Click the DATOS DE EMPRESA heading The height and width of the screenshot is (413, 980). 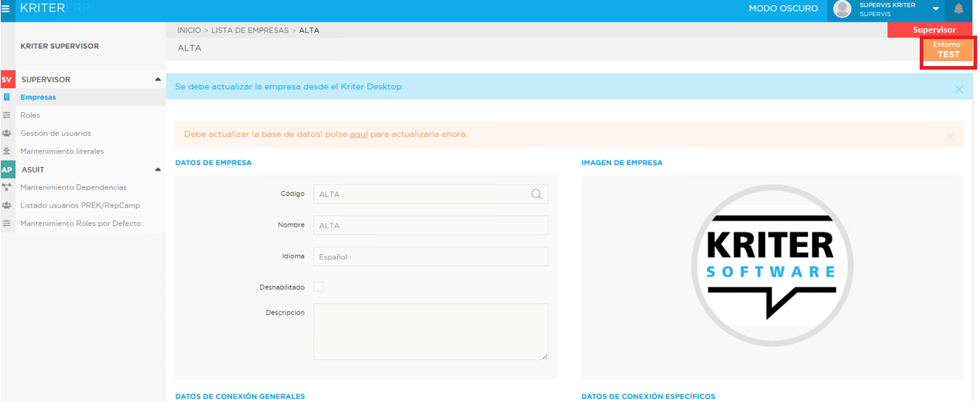click(214, 163)
